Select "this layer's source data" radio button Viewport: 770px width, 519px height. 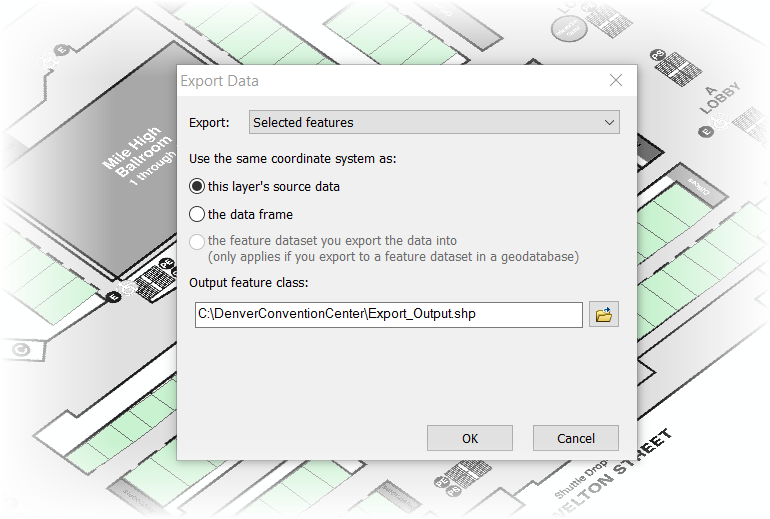tap(197, 186)
